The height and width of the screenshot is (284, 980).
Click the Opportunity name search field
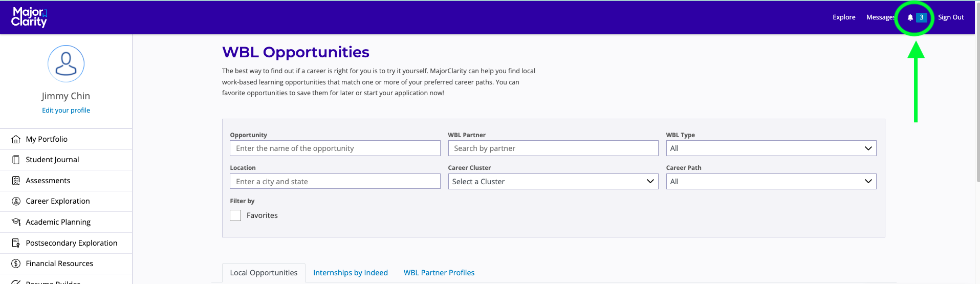tap(335, 148)
